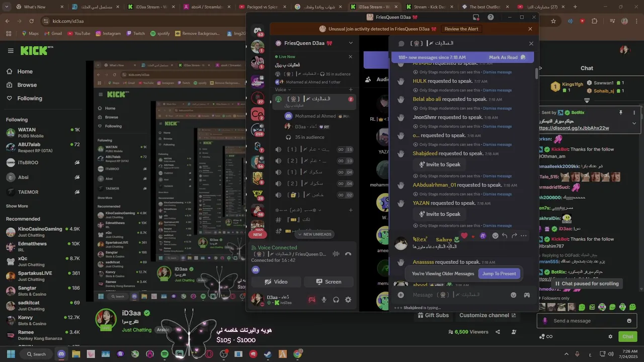Disconnect from voice using hang-up icon
The width and height of the screenshot is (644, 362).
point(348,254)
